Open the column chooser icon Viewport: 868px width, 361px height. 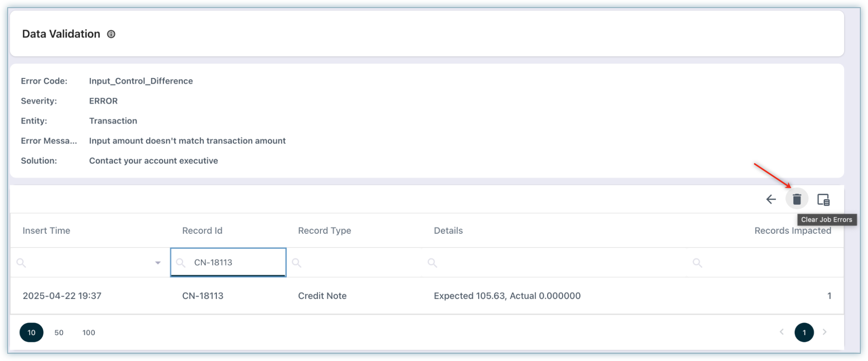click(x=823, y=199)
